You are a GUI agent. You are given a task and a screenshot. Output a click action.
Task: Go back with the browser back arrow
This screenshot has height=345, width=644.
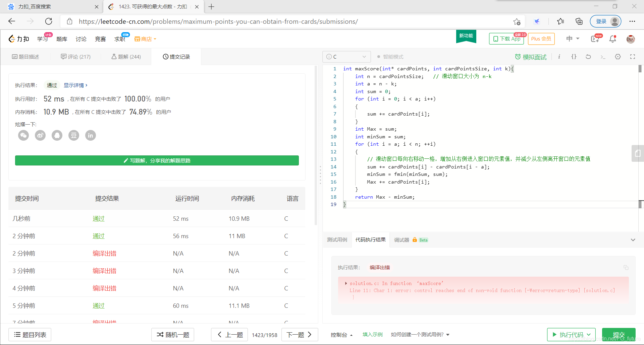point(12,21)
